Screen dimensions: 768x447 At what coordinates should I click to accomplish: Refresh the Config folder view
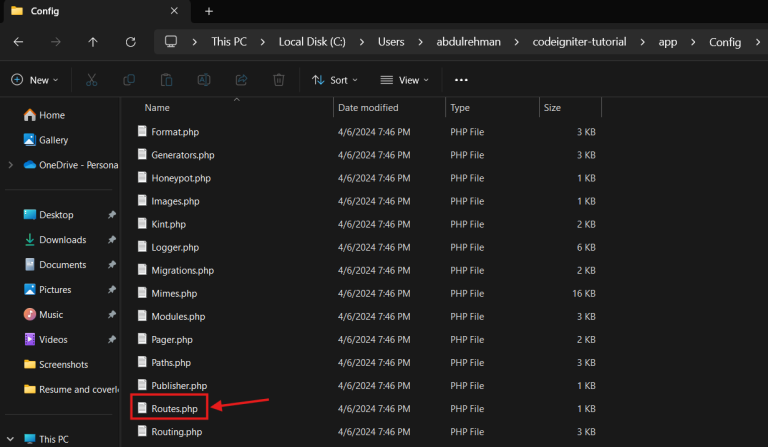[130, 42]
